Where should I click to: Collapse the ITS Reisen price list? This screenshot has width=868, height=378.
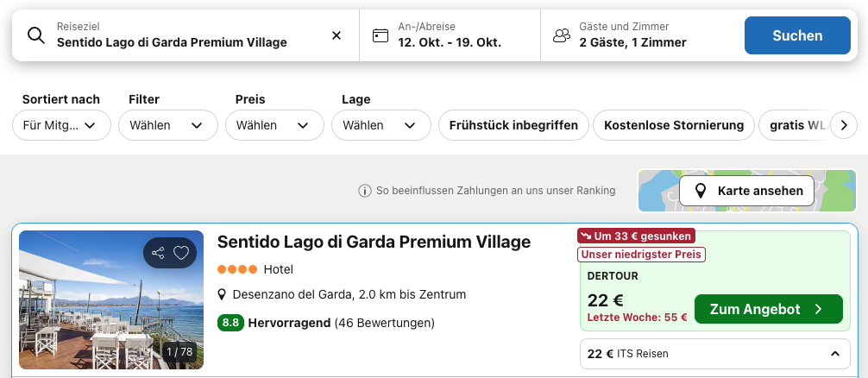(835, 354)
